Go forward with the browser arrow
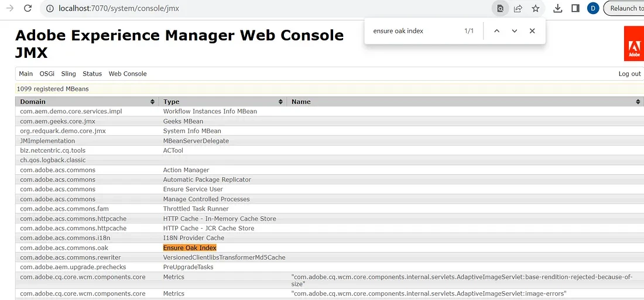The image size is (644, 300). pyautogui.click(x=10, y=8)
